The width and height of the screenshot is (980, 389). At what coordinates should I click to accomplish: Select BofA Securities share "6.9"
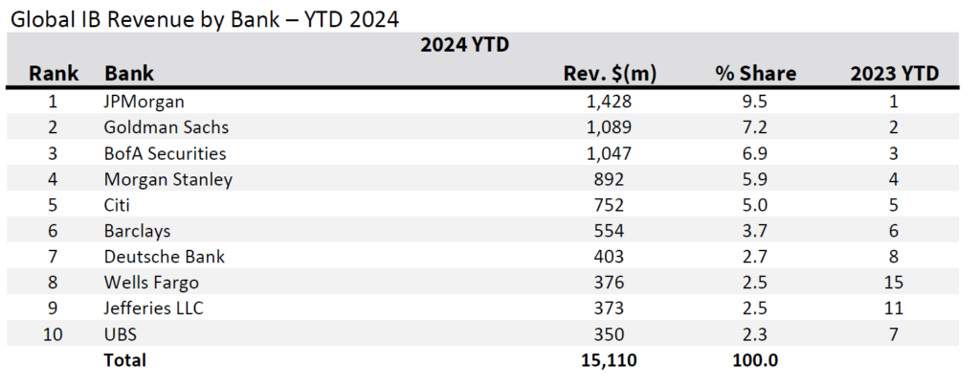click(756, 153)
